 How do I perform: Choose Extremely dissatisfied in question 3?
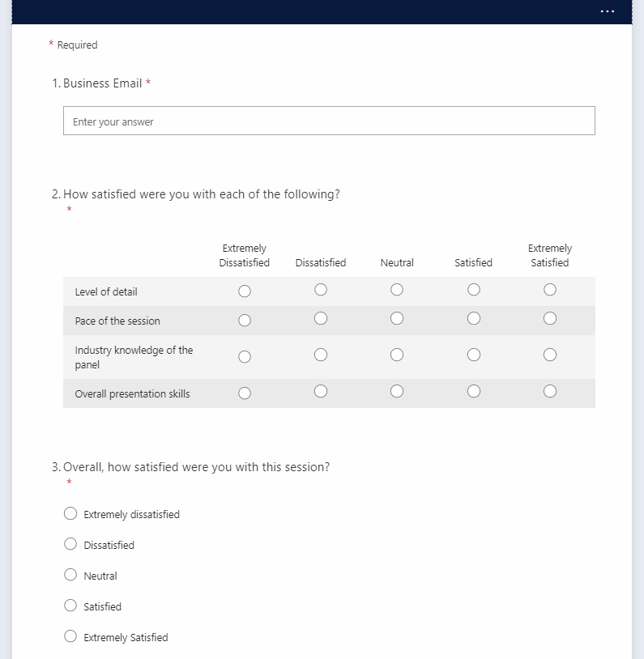70,512
